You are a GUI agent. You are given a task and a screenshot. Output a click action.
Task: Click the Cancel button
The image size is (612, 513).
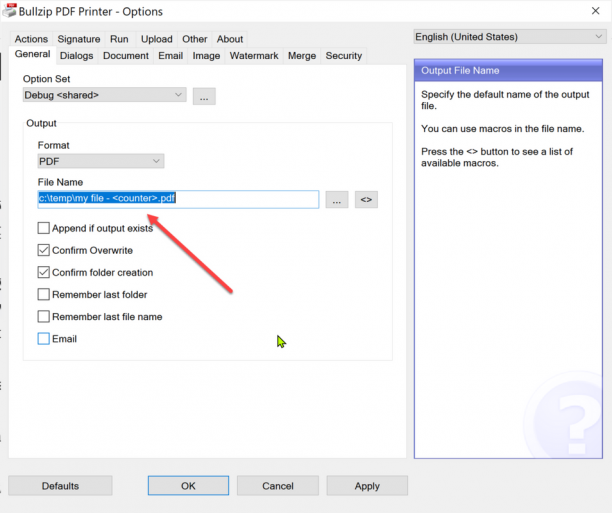[x=278, y=486]
